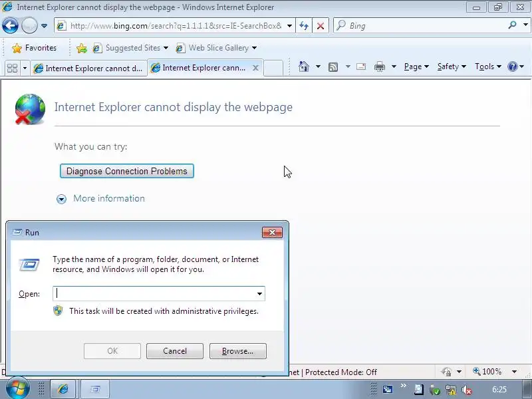532x399 pixels.
Task: Expand the Feeds dropdown arrow
Action: click(x=348, y=66)
